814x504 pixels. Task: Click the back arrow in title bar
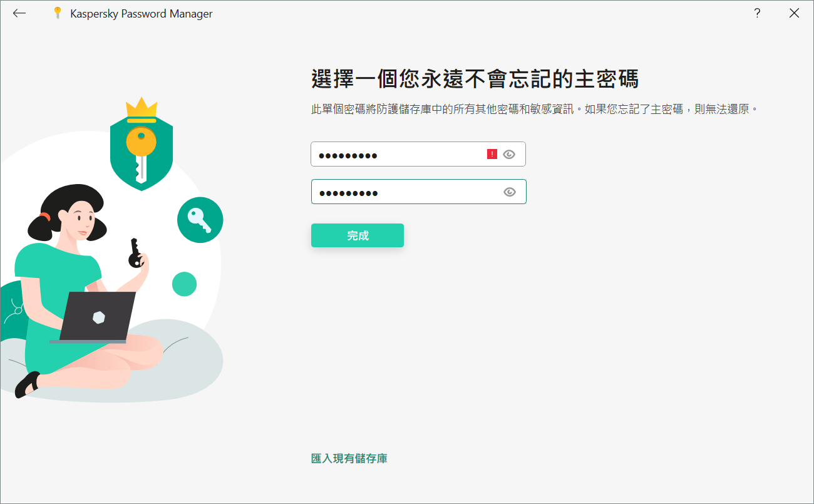[19, 13]
